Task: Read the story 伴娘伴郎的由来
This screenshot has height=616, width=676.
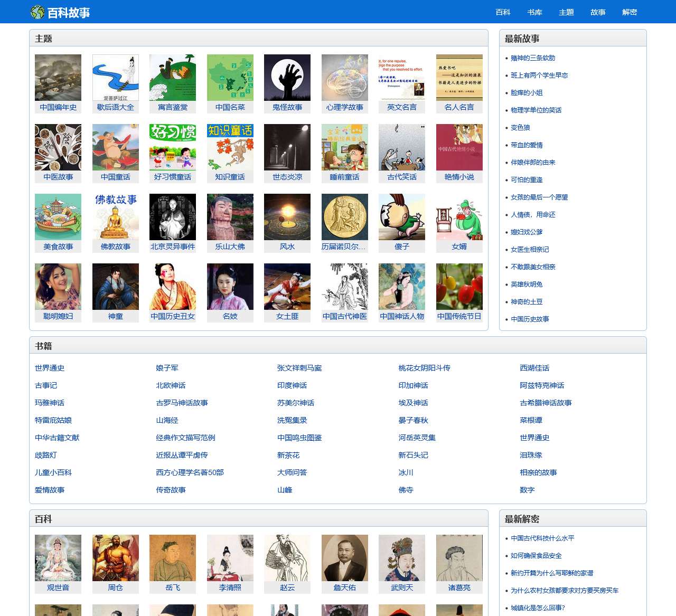Action: [x=533, y=163]
